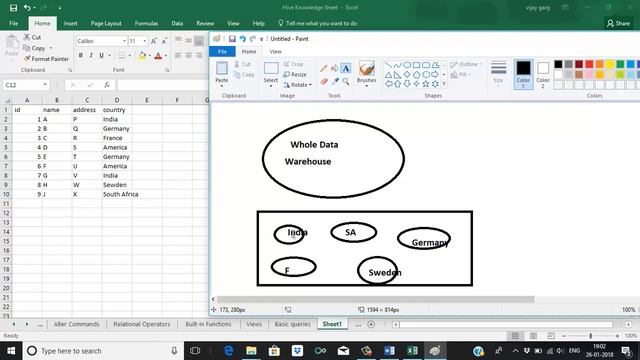The height and width of the screenshot is (360, 640).
Task: Open the Insert tab in Excel
Action: 70,23
